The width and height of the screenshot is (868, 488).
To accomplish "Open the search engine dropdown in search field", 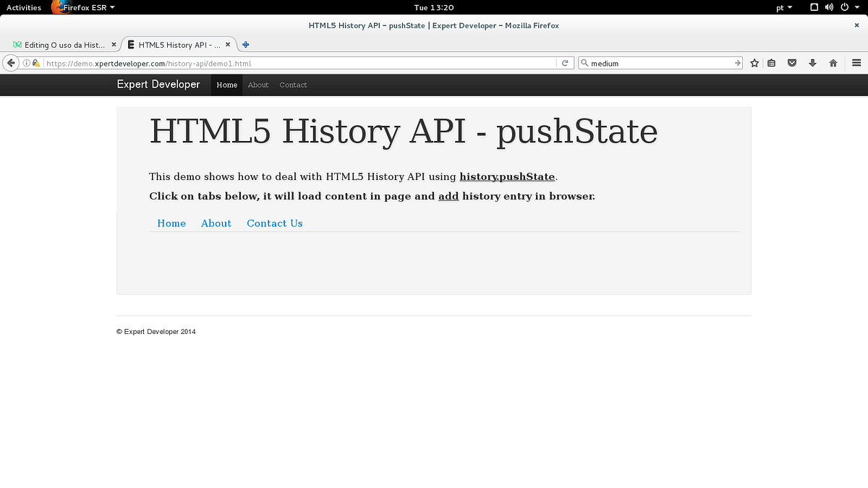I will point(583,63).
